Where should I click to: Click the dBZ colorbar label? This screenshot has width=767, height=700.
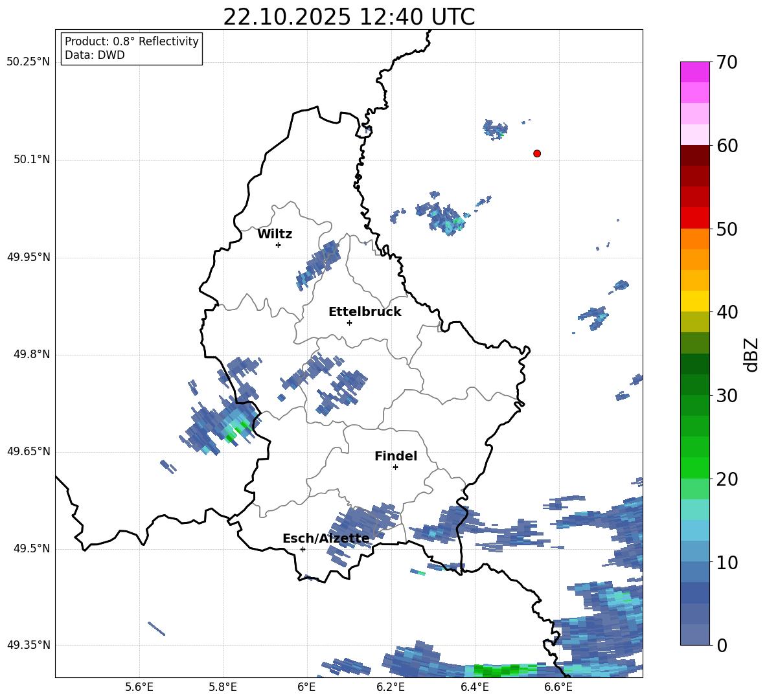point(751,354)
